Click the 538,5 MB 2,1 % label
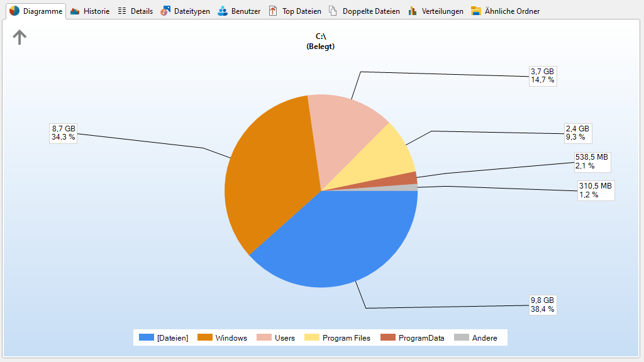The width and height of the screenshot is (644, 362). (592, 162)
